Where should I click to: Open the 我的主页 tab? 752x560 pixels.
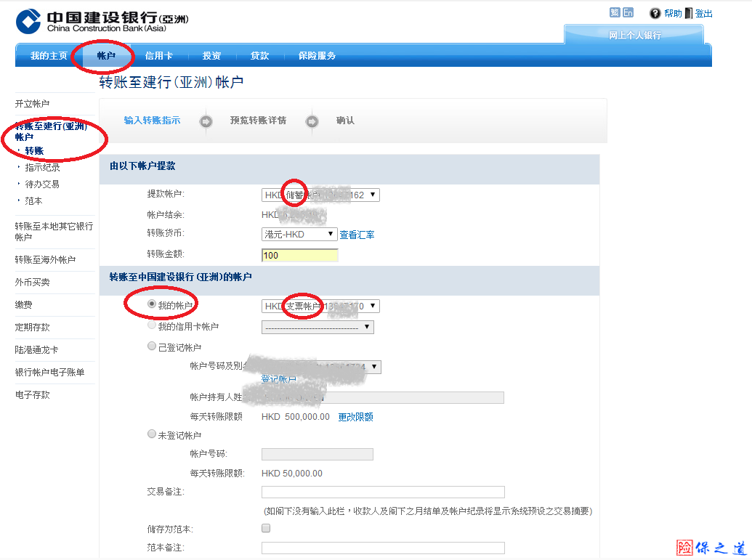point(49,56)
